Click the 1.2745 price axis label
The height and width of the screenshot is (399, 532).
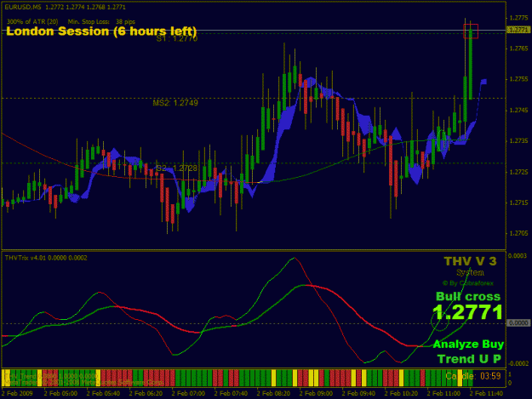pos(518,111)
